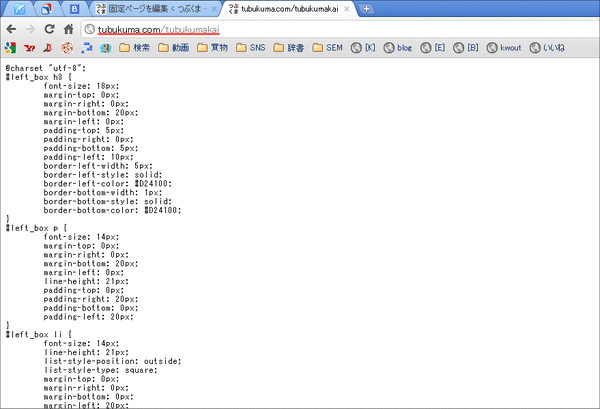Open the teal picture bookmark icon
Image resolution: width=600 pixels, height=409 pixels.
coord(106,48)
